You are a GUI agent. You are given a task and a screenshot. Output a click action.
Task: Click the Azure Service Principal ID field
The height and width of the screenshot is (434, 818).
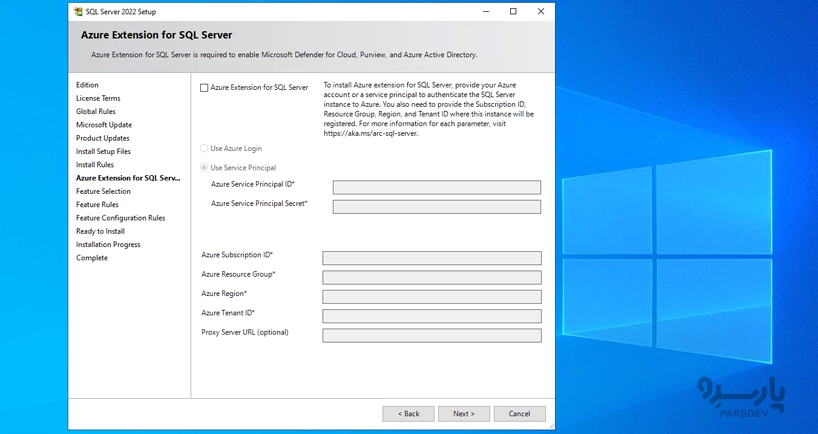[x=436, y=187]
